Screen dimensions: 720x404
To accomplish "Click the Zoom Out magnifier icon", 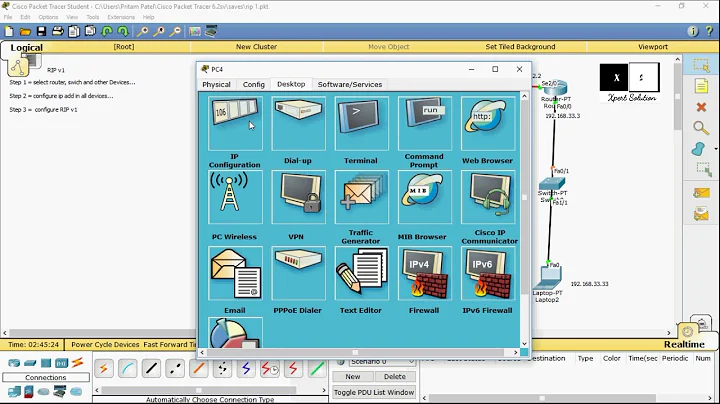I will (175, 31).
